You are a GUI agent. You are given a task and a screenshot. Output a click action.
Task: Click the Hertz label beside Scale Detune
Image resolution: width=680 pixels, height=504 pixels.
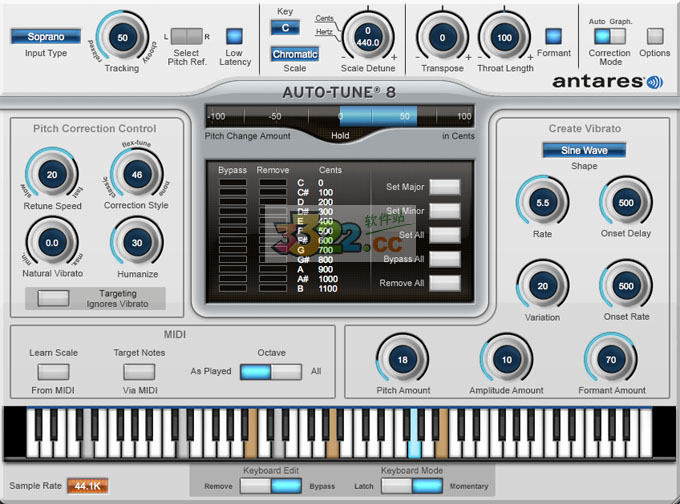click(x=324, y=32)
